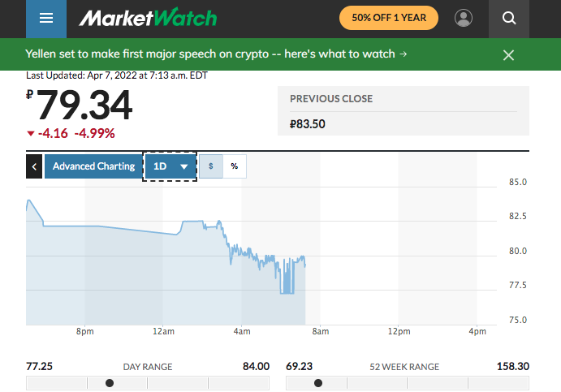Click the back chevron beside Advanced Charting

coord(34,166)
